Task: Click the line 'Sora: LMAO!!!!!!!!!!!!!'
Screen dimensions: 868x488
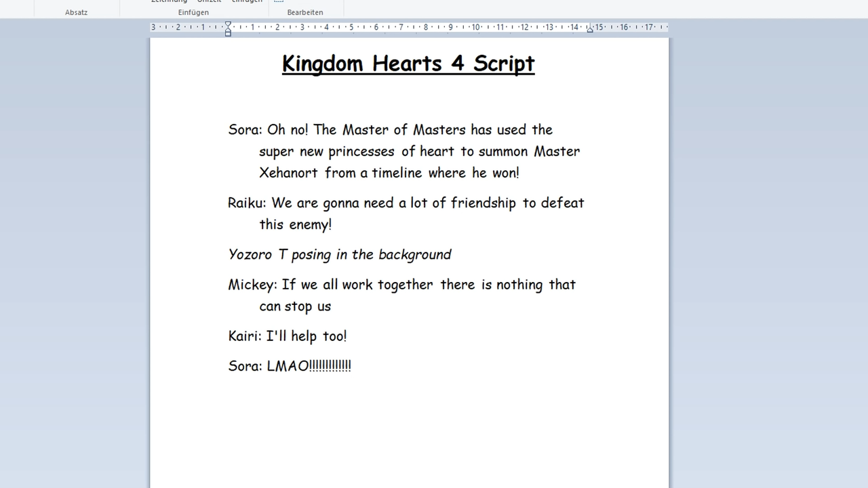Action: click(x=290, y=366)
